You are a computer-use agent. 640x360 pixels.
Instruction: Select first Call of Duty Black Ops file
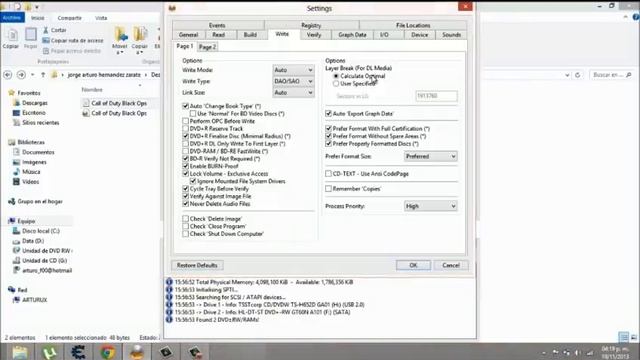click(x=119, y=103)
